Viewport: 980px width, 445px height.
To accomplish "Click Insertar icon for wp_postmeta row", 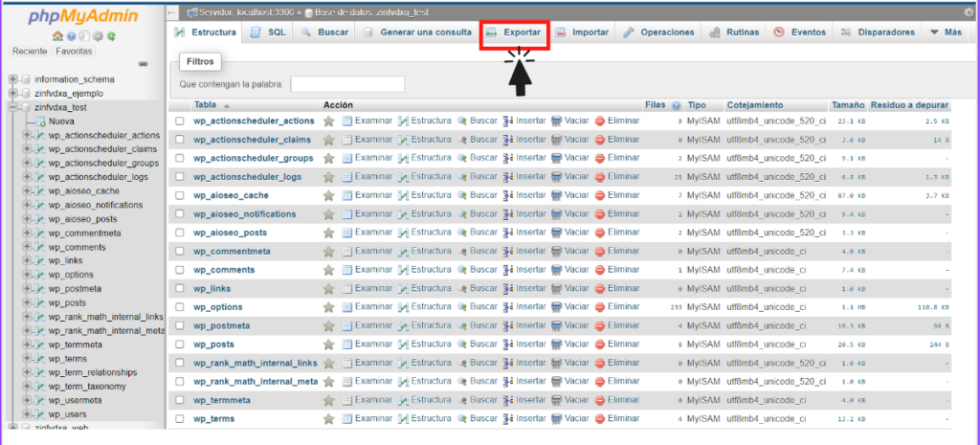I will point(508,325).
